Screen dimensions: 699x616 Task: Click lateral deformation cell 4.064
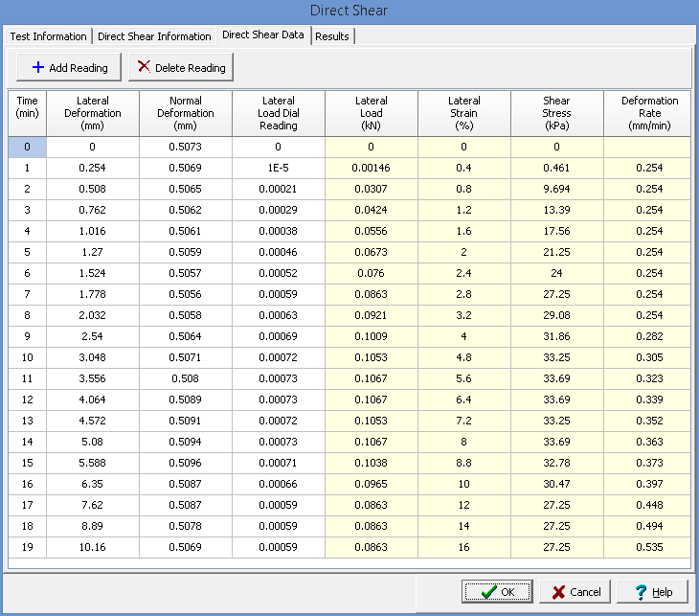[93, 399]
